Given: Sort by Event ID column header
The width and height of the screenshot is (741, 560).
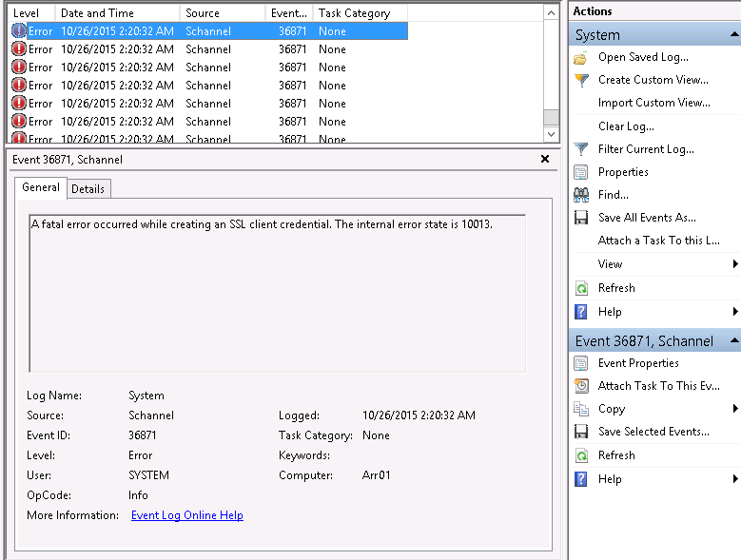Looking at the screenshot, I should [x=289, y=13].
